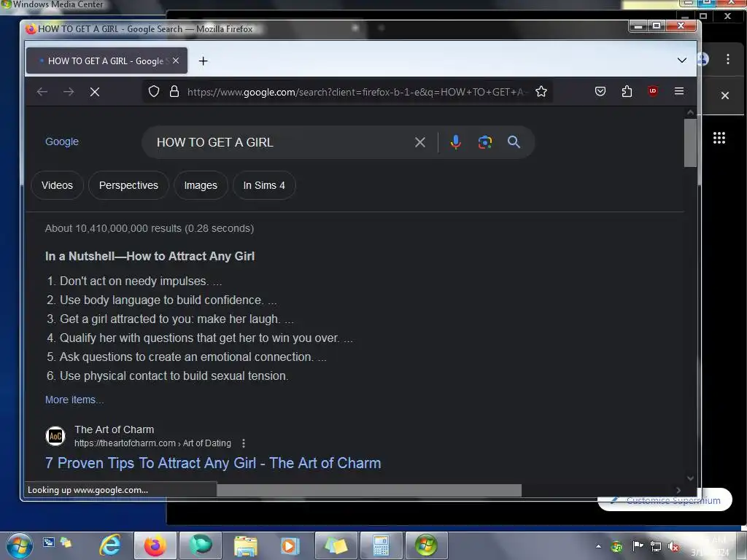Click the 'In a Nutshell' snippet heading
The image size is (747, 560).
click(150, 256)
